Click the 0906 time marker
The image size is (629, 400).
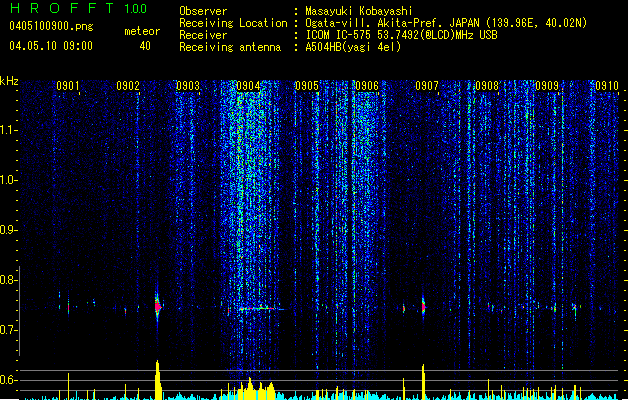pos(367,85)
